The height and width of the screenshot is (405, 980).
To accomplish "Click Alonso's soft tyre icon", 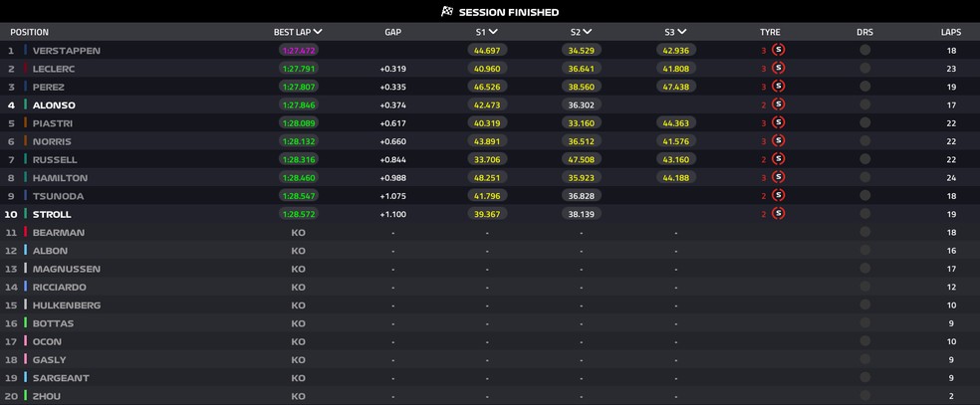I will click(x=778, y=104).
